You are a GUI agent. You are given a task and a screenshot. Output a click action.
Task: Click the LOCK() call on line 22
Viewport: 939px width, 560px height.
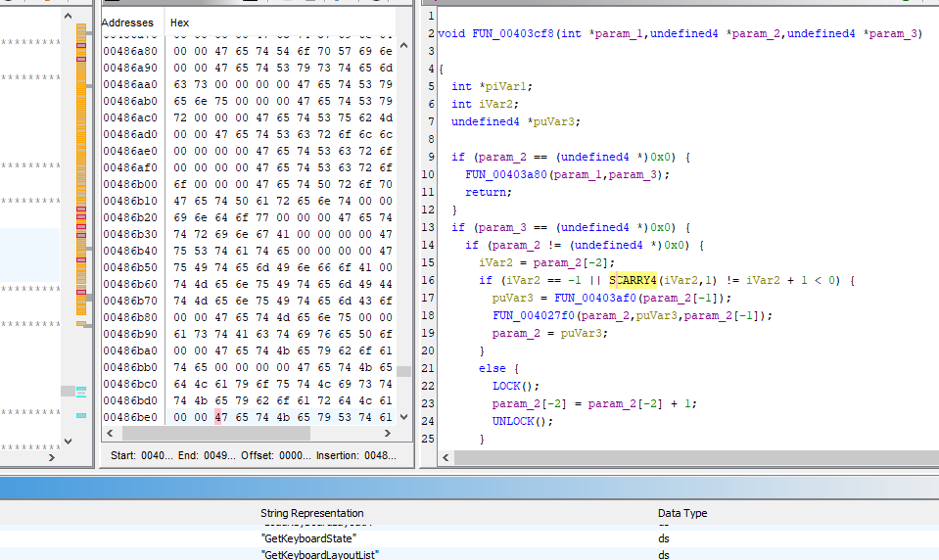click(x=516, y=386)
